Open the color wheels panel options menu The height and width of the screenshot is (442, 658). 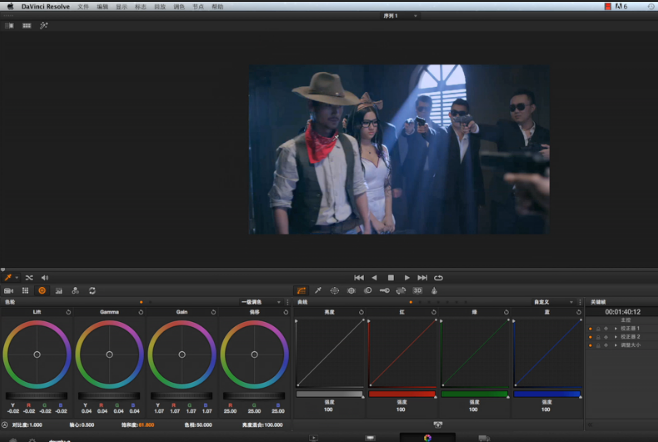pos(287,302)
